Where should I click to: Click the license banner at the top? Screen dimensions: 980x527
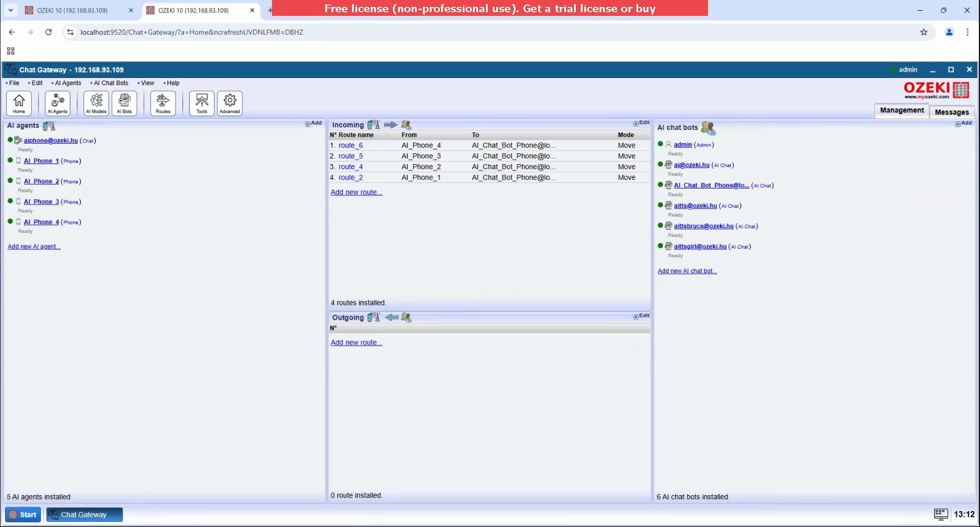[x=490, y=8]
